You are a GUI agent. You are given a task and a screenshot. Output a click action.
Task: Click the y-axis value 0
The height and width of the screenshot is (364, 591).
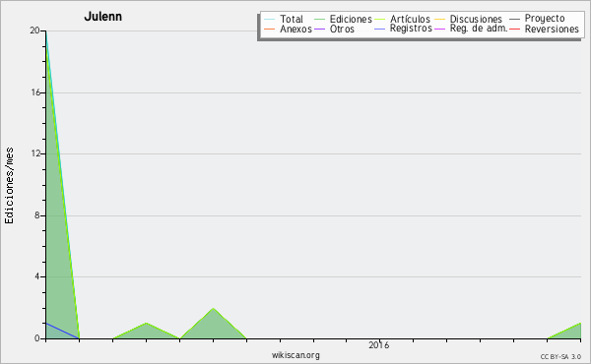coord(37,338)
